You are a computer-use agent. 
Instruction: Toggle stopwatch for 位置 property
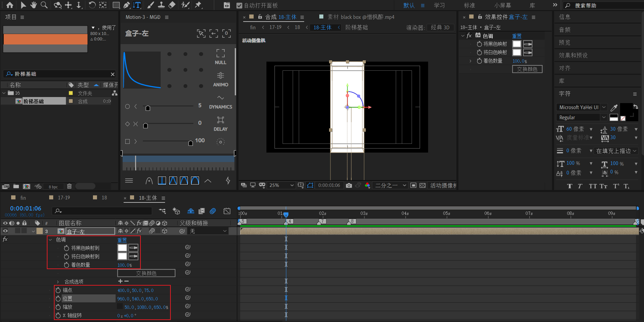(58, 298)
